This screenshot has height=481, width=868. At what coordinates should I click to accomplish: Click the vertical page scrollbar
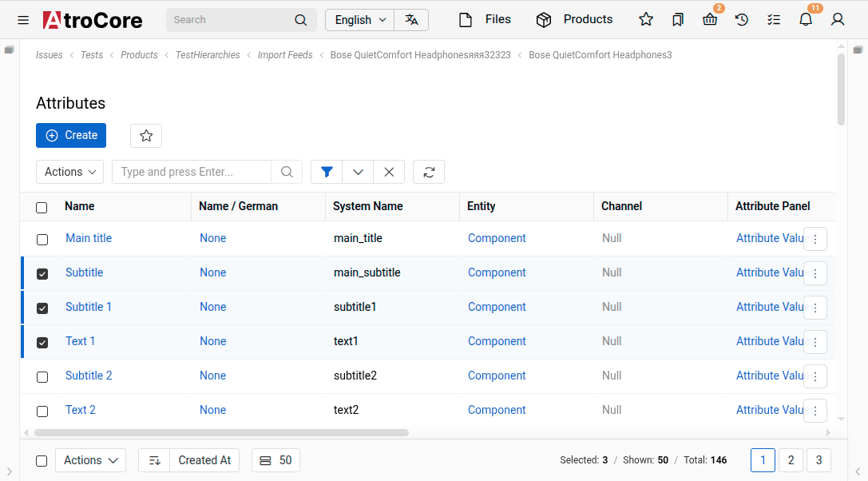(x=842, y=89)
